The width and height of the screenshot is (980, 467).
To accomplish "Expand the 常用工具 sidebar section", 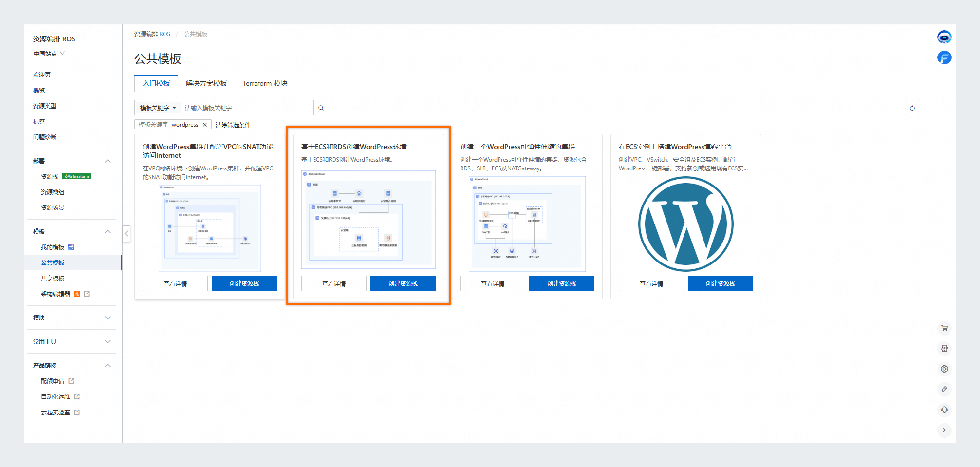I will click(x=108, y=341).
